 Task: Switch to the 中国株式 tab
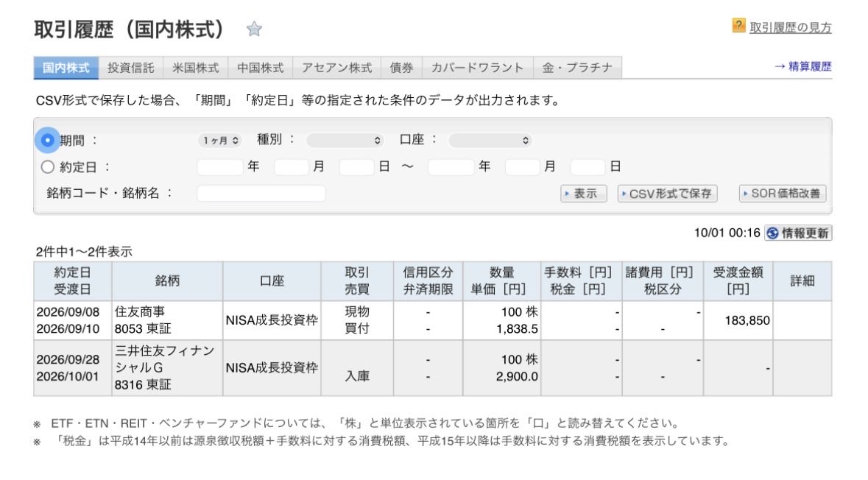(x=260, y=68)
